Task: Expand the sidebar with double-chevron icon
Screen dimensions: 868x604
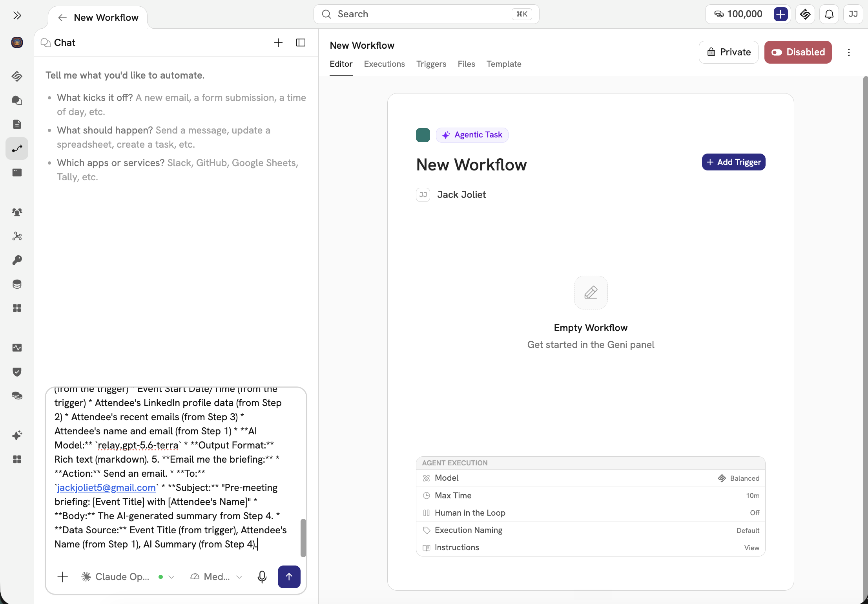Action: pyautogui.click(x=17, y=15)
